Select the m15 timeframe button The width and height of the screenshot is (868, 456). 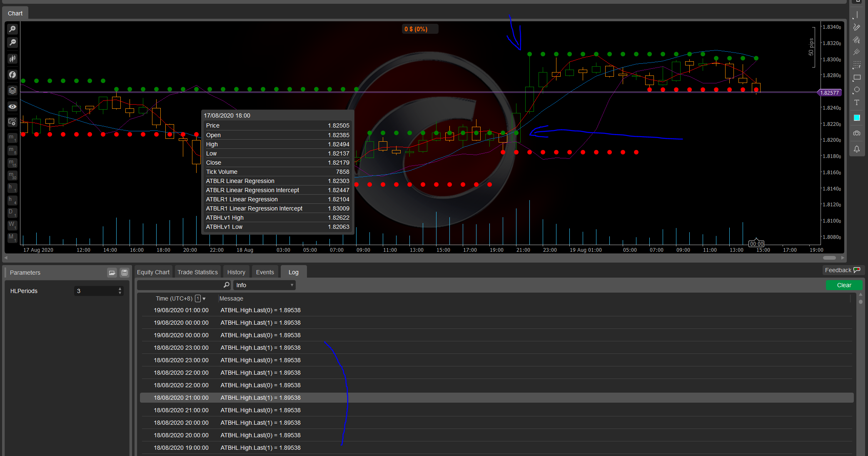click(12, 163)
